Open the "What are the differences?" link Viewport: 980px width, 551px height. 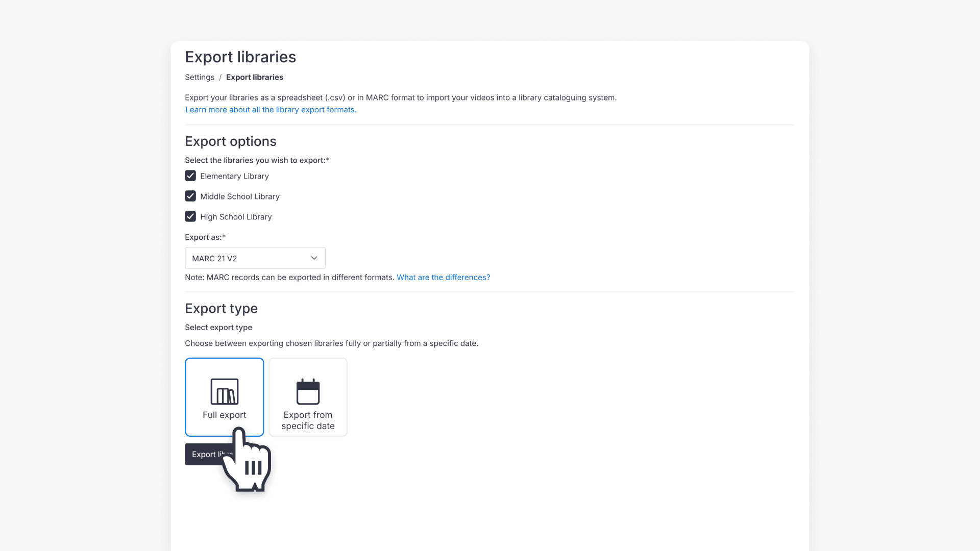click(443, 278)
